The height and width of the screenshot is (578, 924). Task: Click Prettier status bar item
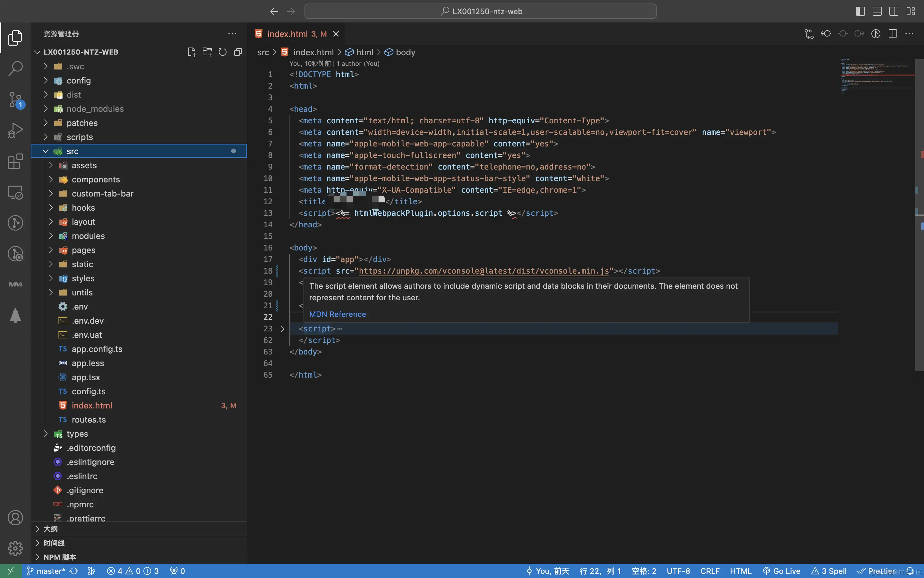coord(877,571)
